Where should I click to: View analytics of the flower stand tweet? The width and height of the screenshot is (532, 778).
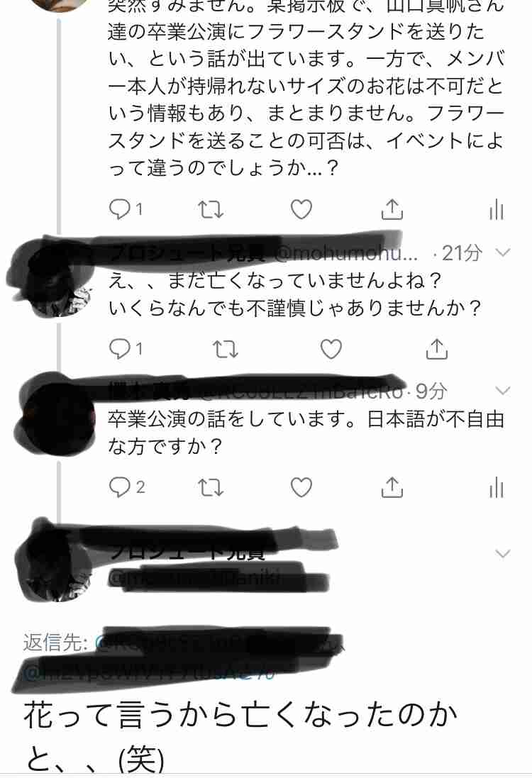(x=497, y=209)
